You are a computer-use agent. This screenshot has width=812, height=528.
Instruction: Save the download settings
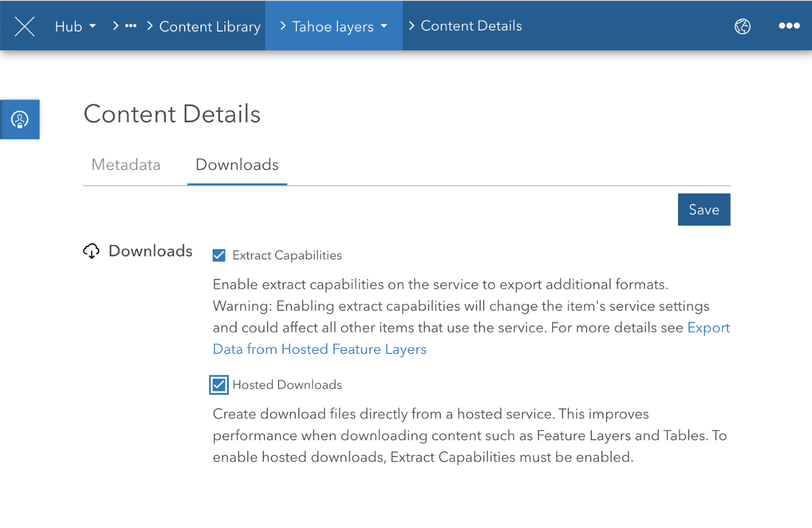pyautogui.click(x=704, y=209)
